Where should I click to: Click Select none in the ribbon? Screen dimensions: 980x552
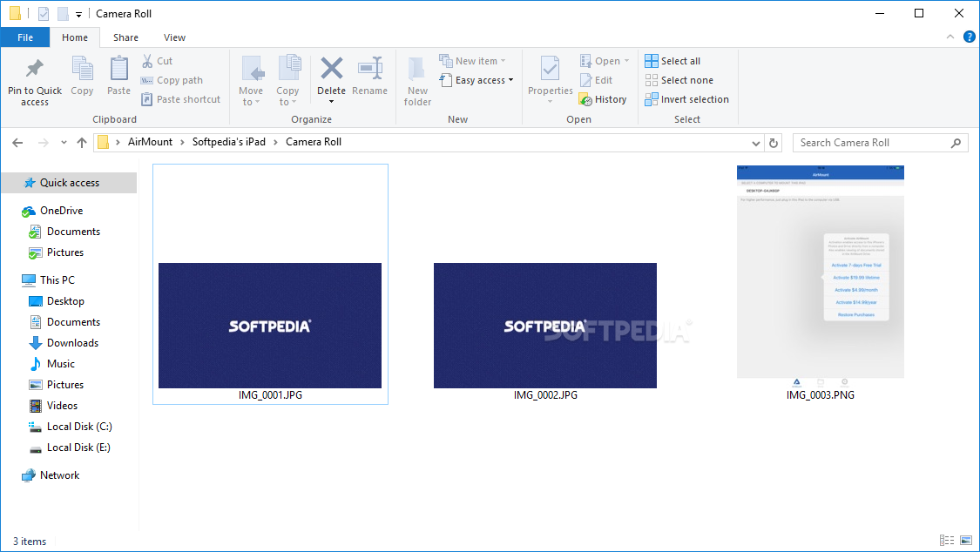(679, 80)
